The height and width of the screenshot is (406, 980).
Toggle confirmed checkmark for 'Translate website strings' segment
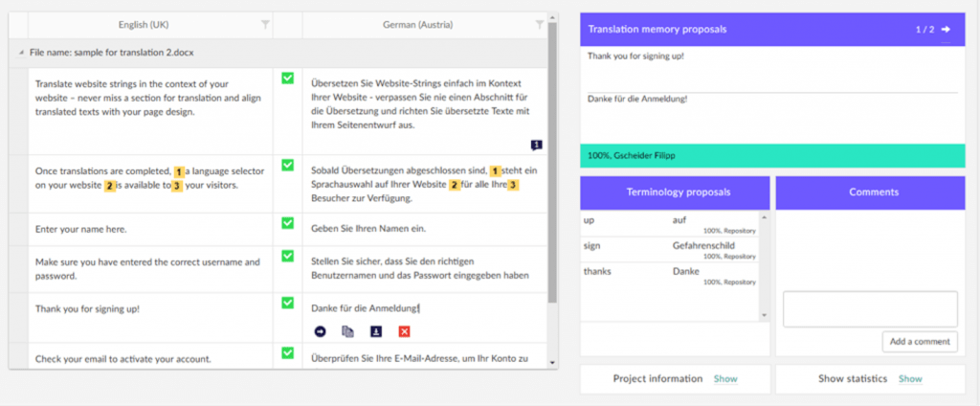(287, 79)
